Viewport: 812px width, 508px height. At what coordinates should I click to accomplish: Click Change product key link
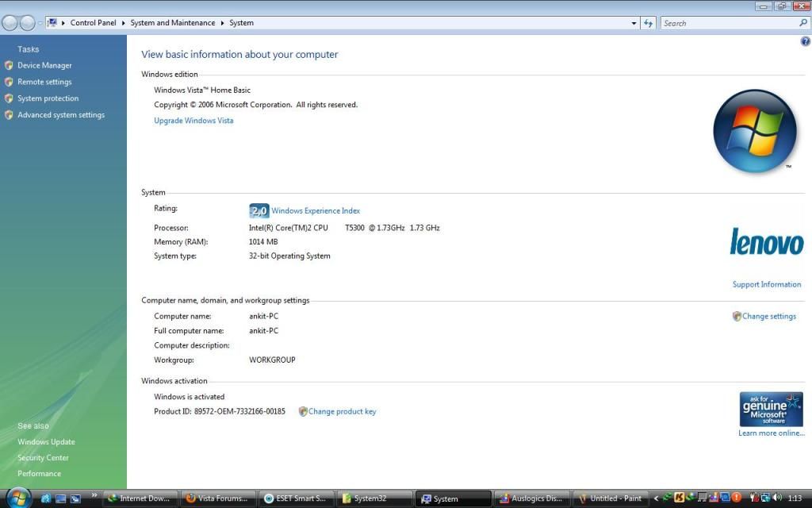click(343, 412)
